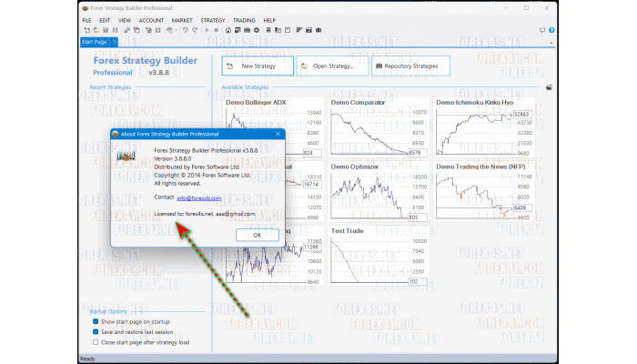Click the 'Version 3.8.8.0' text in dialog

click(x=173, y=159)
